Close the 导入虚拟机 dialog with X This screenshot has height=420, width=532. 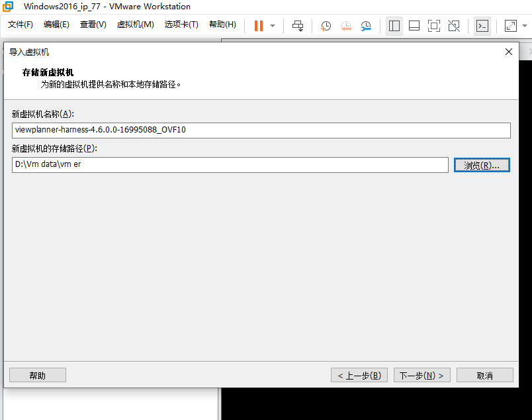(x=509, y=52)
